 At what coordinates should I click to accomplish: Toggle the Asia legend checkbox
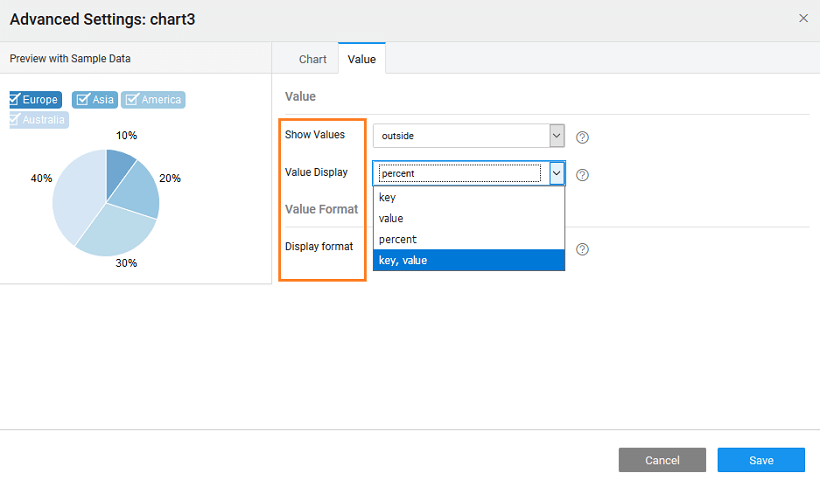click(81, 100)
